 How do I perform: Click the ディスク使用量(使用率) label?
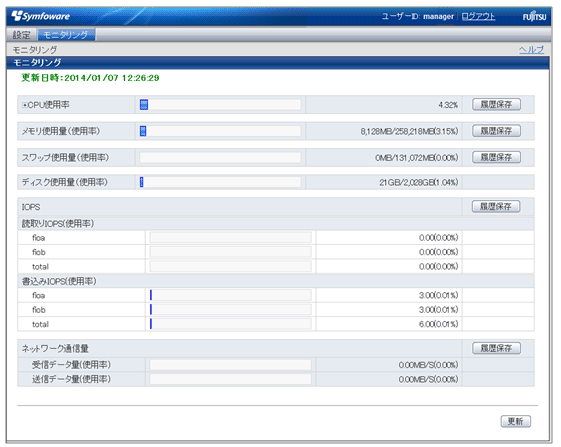(x=65, y=183)
